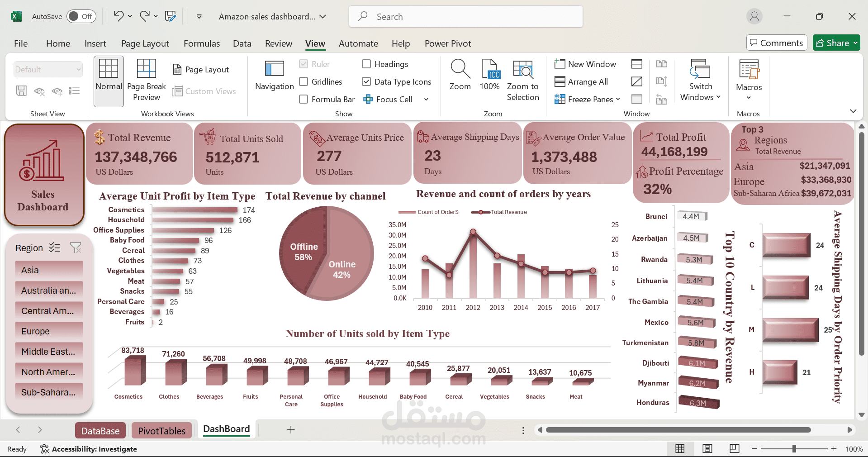Switch to Page Break Preview

[147, 81]
